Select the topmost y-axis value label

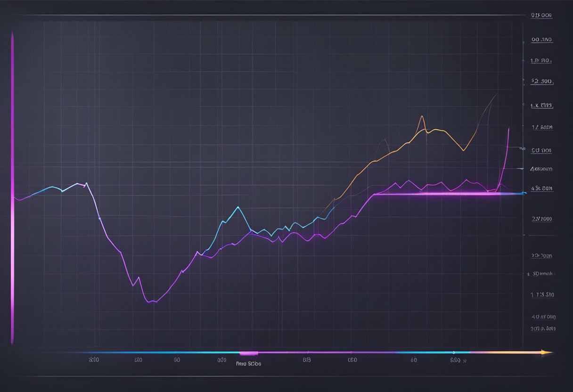pyautogui.click(x=541, y=15)
